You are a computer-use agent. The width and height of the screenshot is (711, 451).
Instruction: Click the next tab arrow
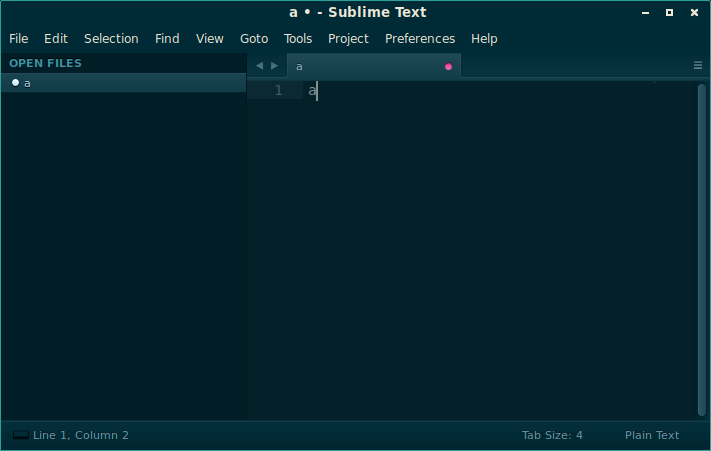tap(274, 66)
